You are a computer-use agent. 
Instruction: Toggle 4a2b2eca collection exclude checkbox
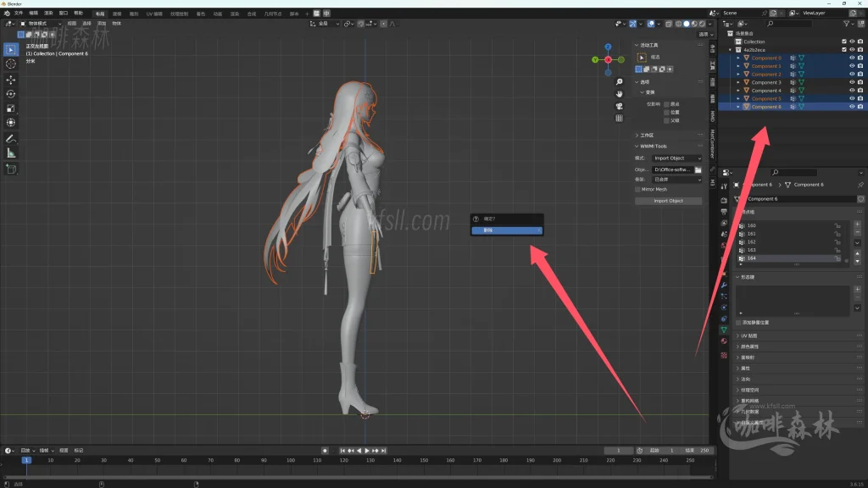click(843, 50)
